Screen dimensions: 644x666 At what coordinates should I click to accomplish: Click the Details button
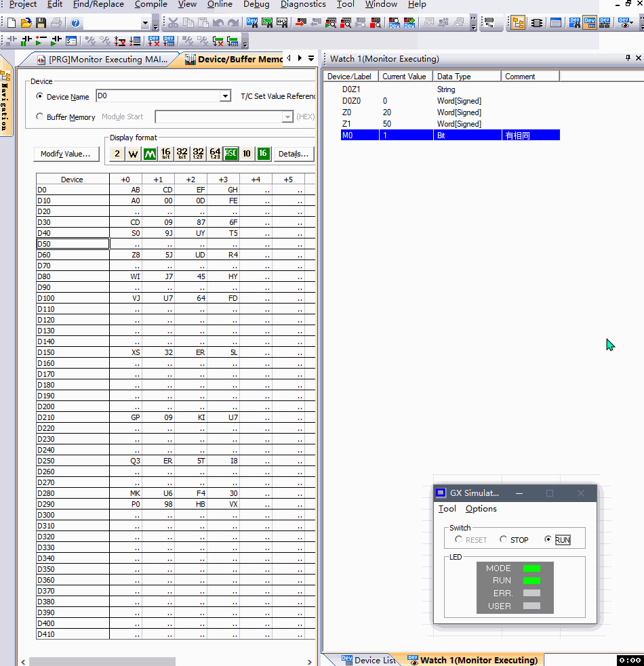(294, 154)
